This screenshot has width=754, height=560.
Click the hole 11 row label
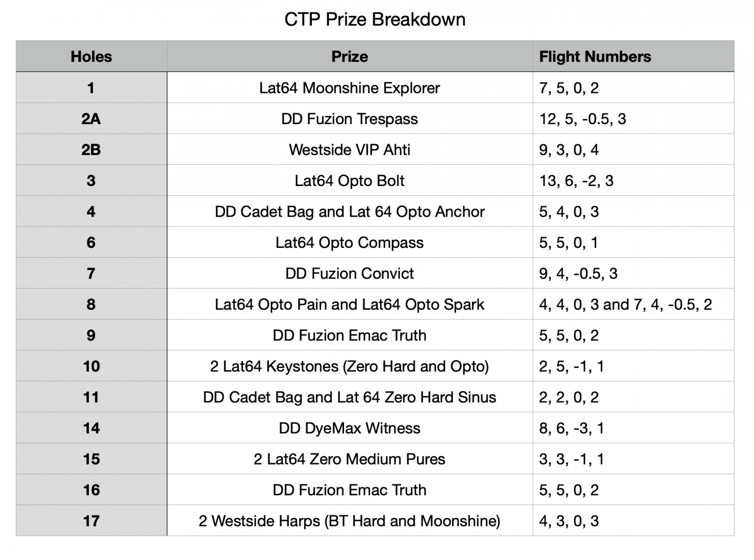tap(91, 398)
